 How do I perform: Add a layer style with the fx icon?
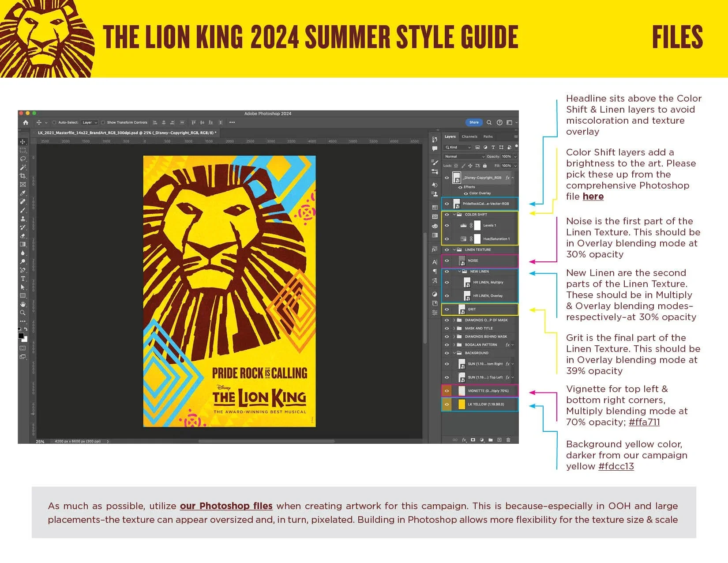point(464,440)
